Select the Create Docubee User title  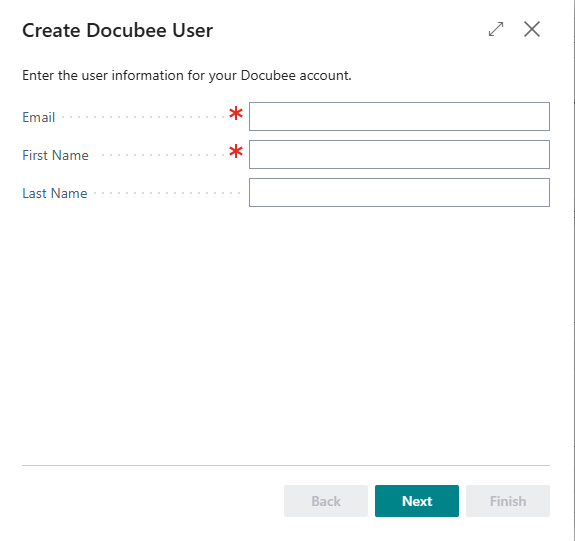(117, 30)
